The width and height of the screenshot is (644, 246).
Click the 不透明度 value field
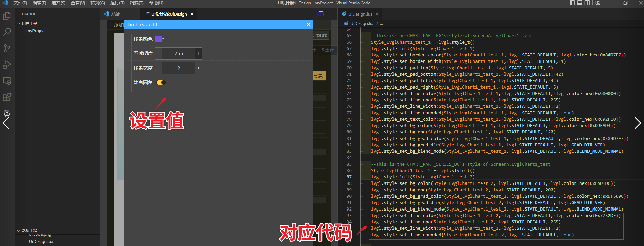pyautogui.click(x=178, y=53)
